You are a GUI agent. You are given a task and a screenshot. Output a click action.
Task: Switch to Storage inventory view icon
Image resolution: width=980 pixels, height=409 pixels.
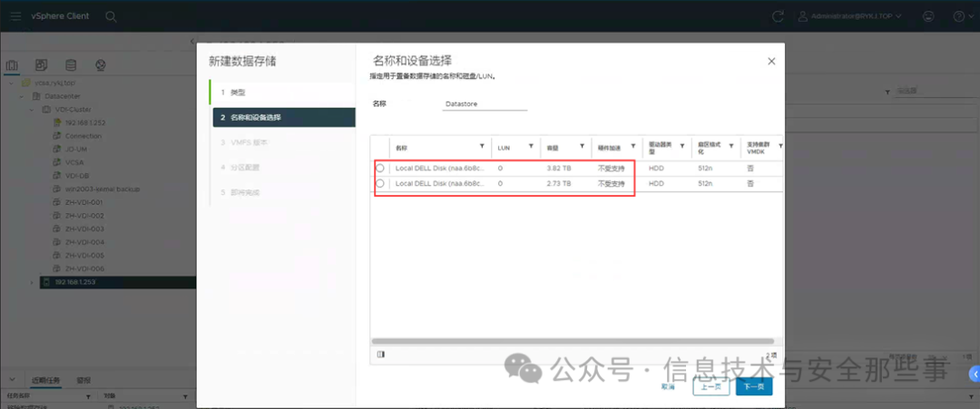click(x=71, y=65)
